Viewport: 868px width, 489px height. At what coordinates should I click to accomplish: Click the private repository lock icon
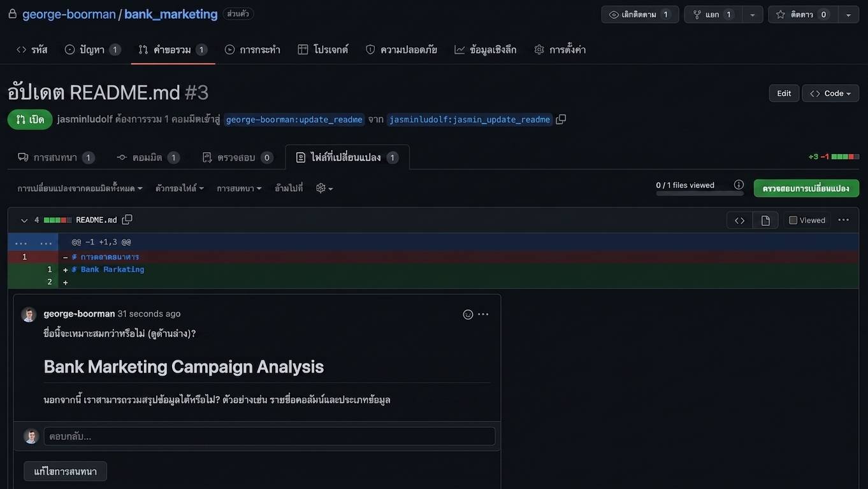click(12, 14)
